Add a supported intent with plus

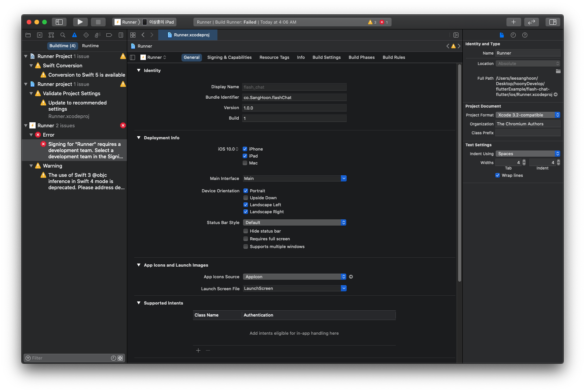tap(198, 350)
